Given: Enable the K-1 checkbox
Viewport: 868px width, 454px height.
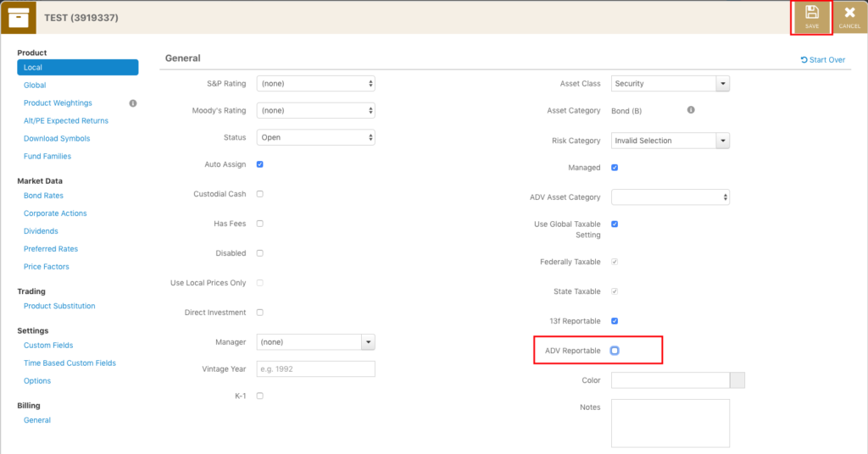Looking at the screenshot, I should tap(259, 396).
